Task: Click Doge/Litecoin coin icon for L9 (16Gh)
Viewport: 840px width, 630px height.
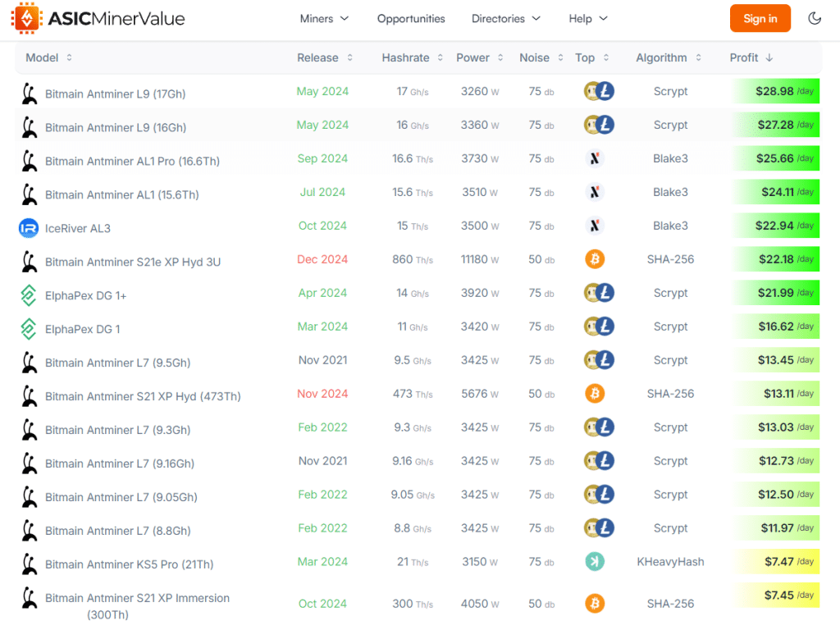Action: [598, 125]
